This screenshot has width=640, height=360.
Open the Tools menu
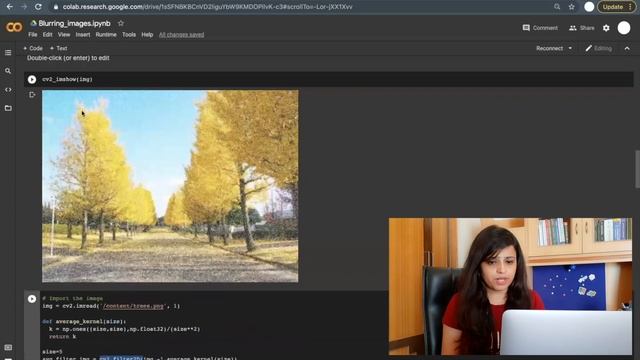point(129,35)
